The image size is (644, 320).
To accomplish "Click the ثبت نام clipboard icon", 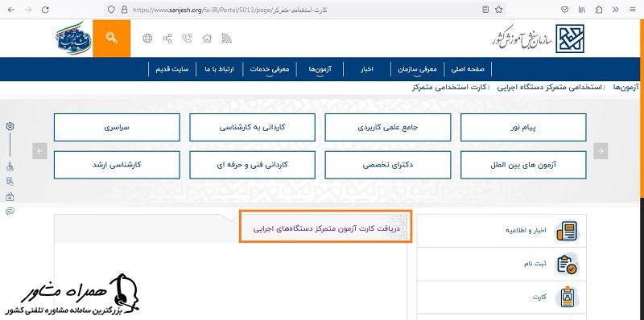I will 567,264.
